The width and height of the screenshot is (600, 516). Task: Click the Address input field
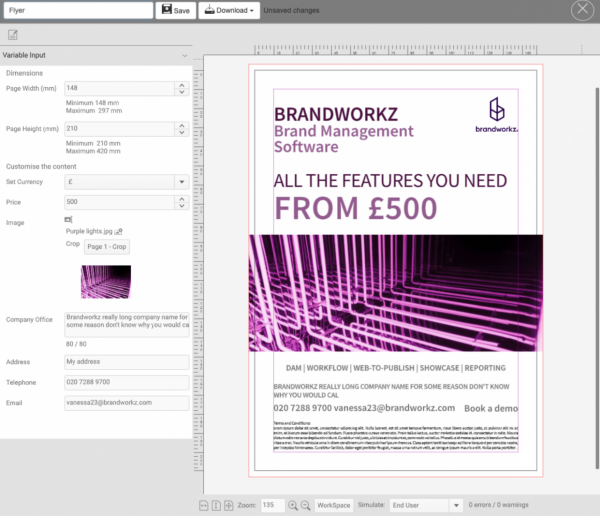(127, 362)
